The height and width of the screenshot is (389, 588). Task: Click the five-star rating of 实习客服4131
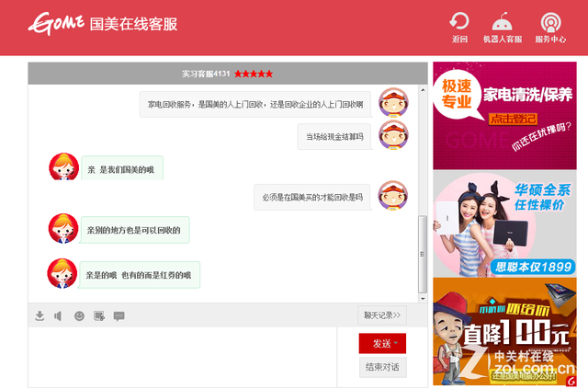(x=254, y=74)
